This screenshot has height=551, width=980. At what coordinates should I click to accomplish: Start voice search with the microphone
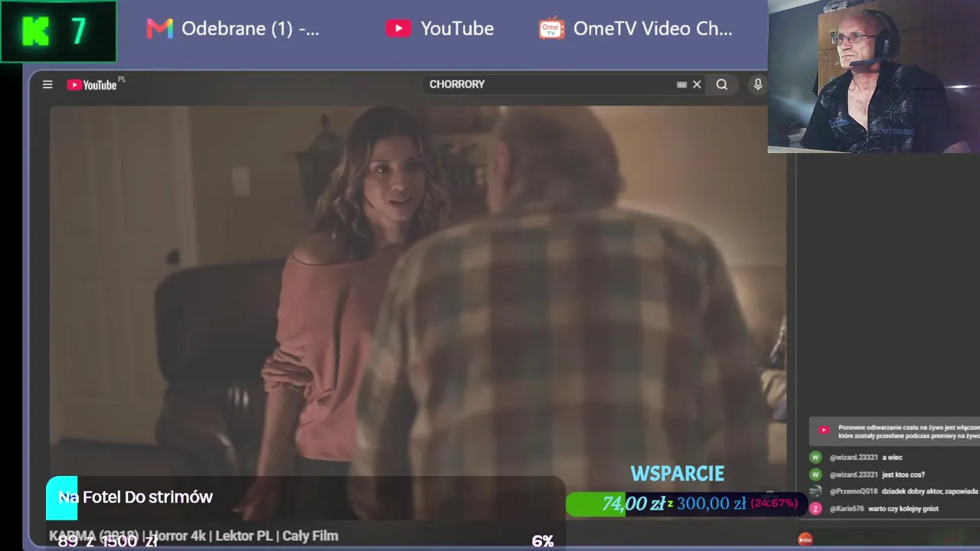pos(758,84)
